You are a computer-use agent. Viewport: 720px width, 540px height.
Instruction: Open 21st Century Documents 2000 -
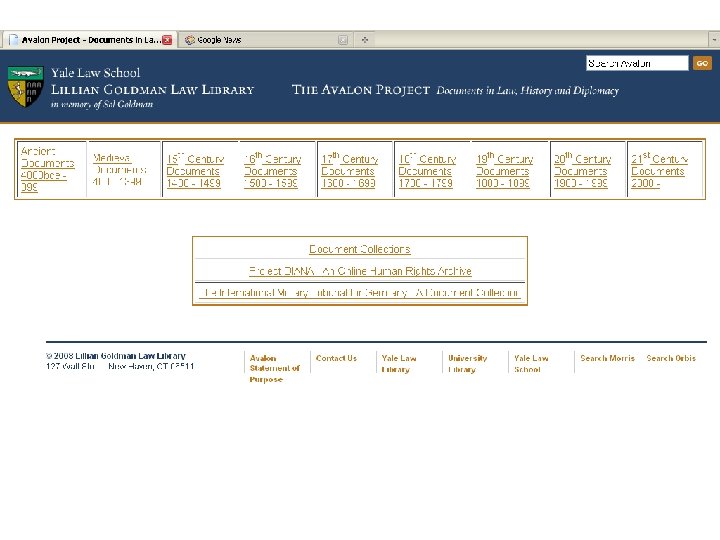tap(659, 171)
